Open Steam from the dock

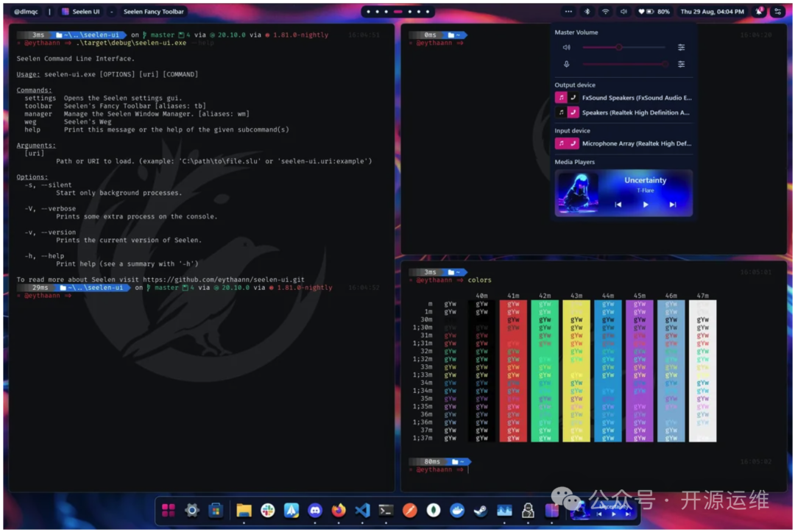(x=481, y=510)
